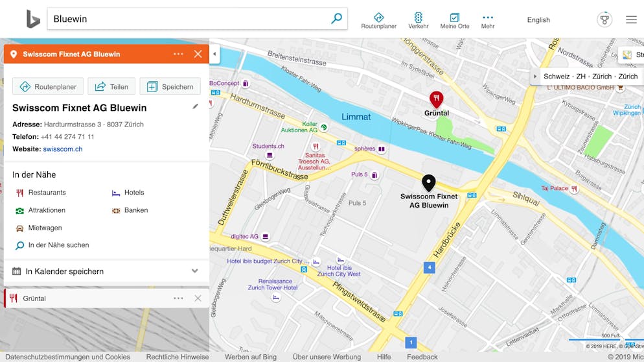Open Über unsere Werbung link
644x362 pixels.
327,357
